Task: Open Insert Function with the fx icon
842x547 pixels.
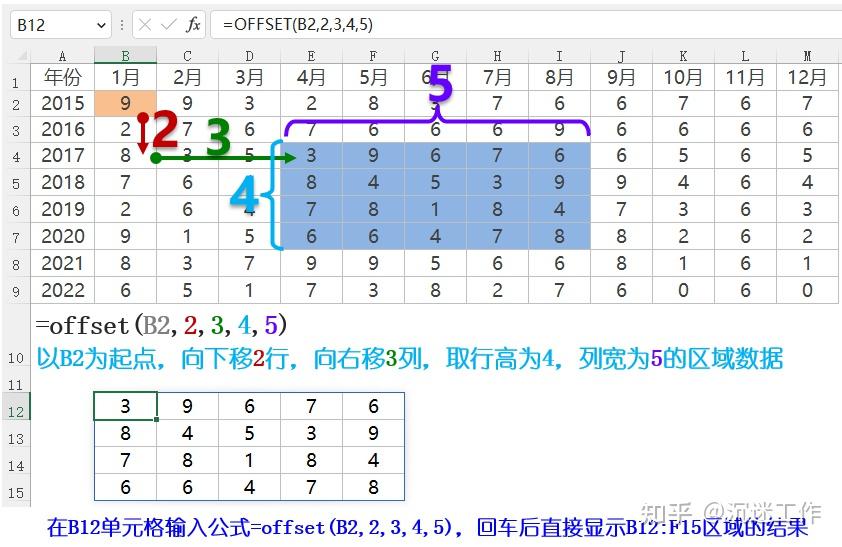Action: pos(193,25)
